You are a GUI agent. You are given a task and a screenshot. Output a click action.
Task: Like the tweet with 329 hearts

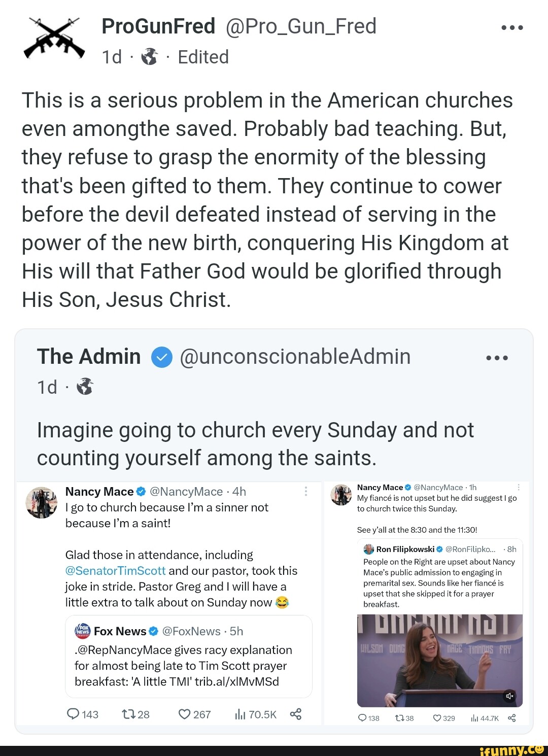tap(437, 718)
